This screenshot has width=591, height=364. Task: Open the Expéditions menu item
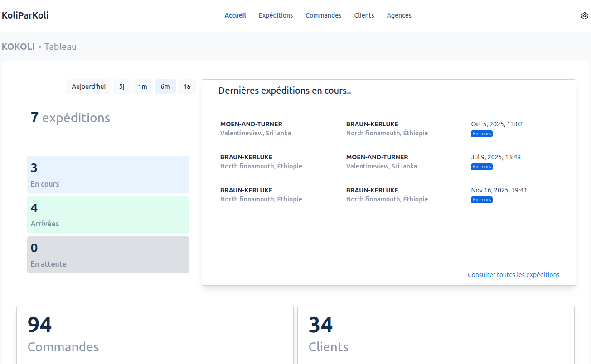tap(276, 15)
